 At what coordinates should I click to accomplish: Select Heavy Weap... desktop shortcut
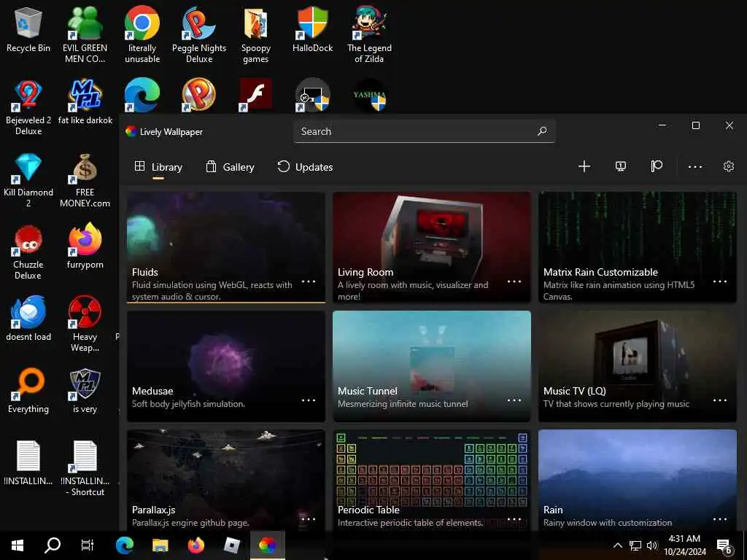85,324
